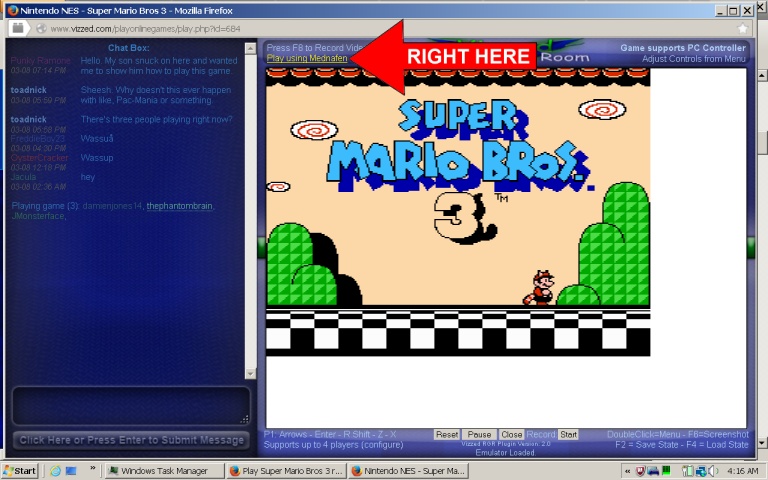Screen dimensions: 768x480
Task: Click the site identity icon beside the address bar
Action: 18,28
